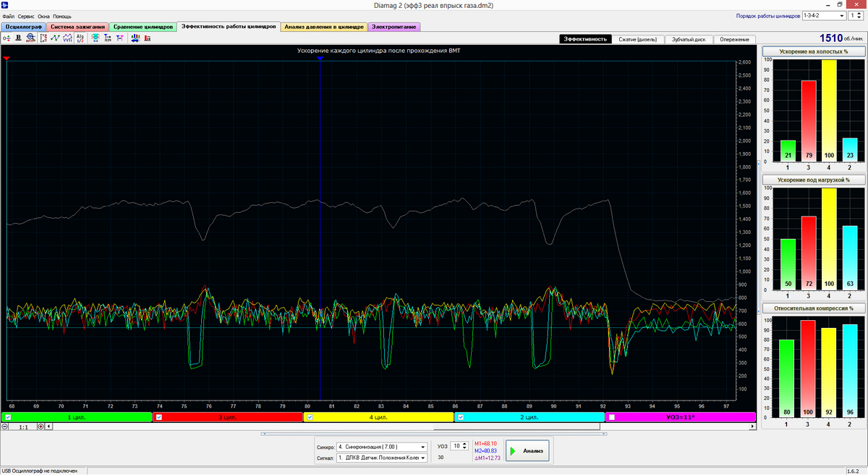
Task: Open the Сервис menu
Action: (27, 15)
